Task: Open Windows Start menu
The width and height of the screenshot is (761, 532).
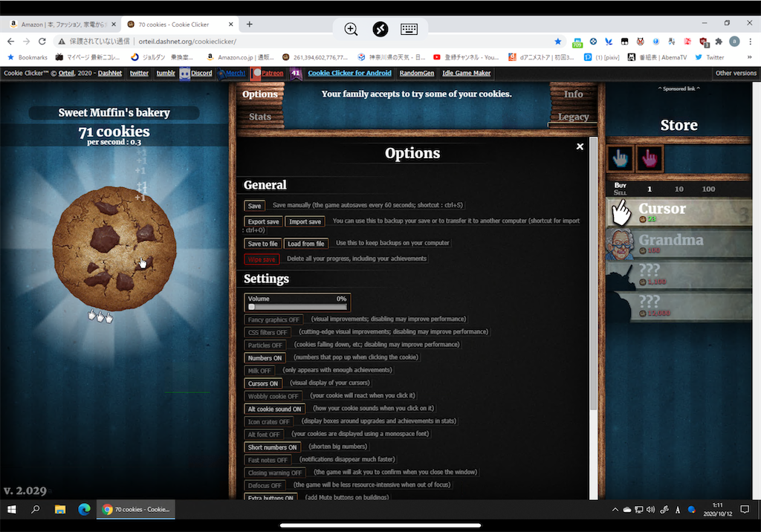Action: coord(12,509)
